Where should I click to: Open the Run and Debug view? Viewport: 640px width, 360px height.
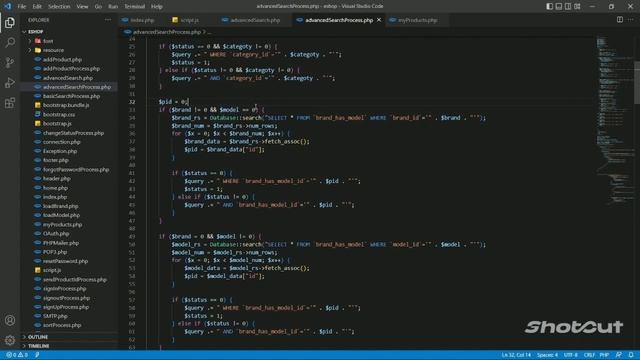(x=10, y=82)
